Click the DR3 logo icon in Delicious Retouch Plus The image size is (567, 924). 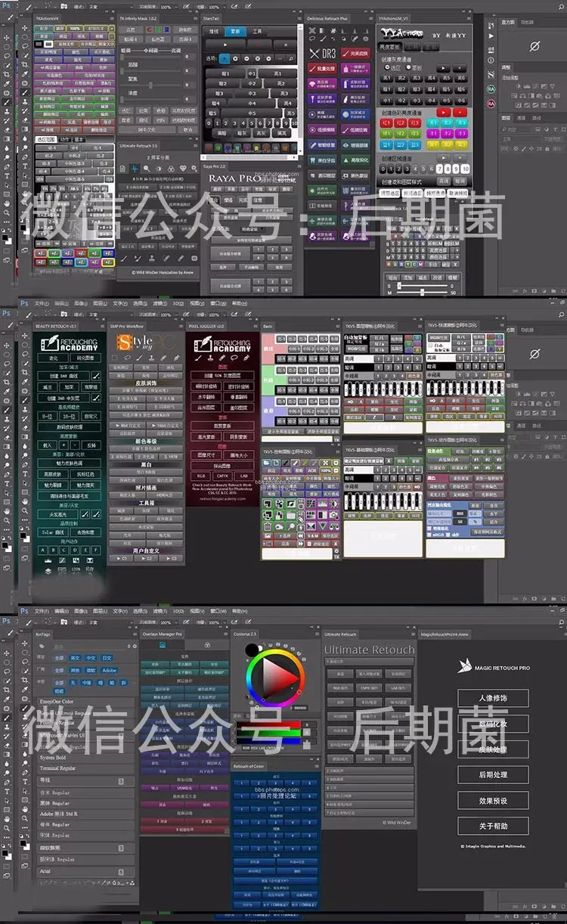coord(322,54)
